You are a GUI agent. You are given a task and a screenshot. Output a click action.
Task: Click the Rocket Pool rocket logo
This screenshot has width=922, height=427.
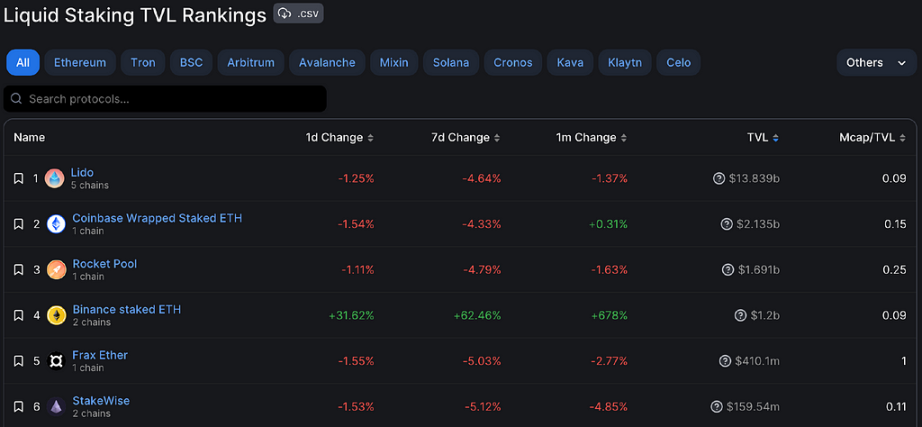pos(56,269)
